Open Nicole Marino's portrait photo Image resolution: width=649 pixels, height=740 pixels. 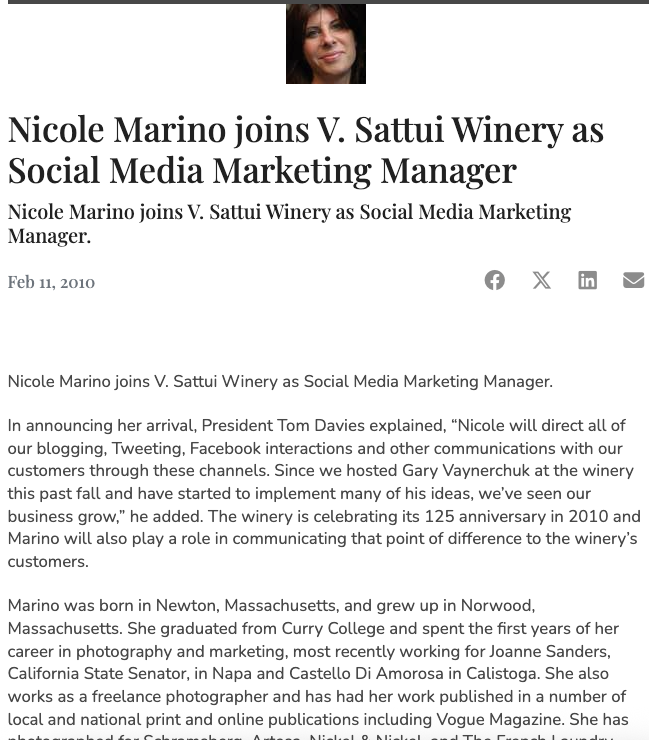tap(326, 44)
